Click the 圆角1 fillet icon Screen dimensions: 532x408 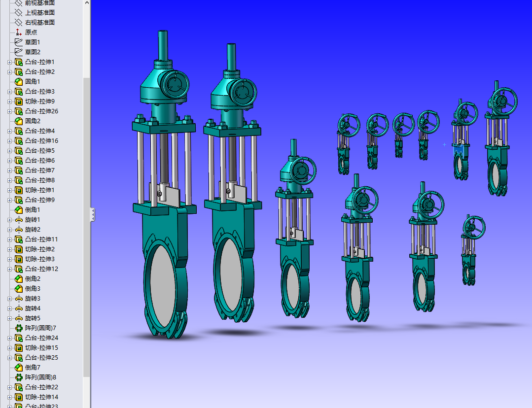pos(19,82)
